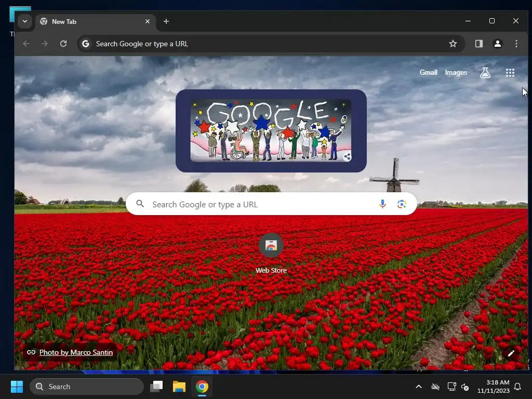This screenshot has height=399, width=532.
Task: Customize this page with pencil icon
Action: [511, 353]
